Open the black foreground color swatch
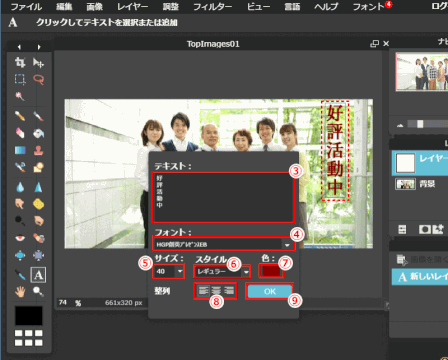448x360 pixels. (29, 316)
